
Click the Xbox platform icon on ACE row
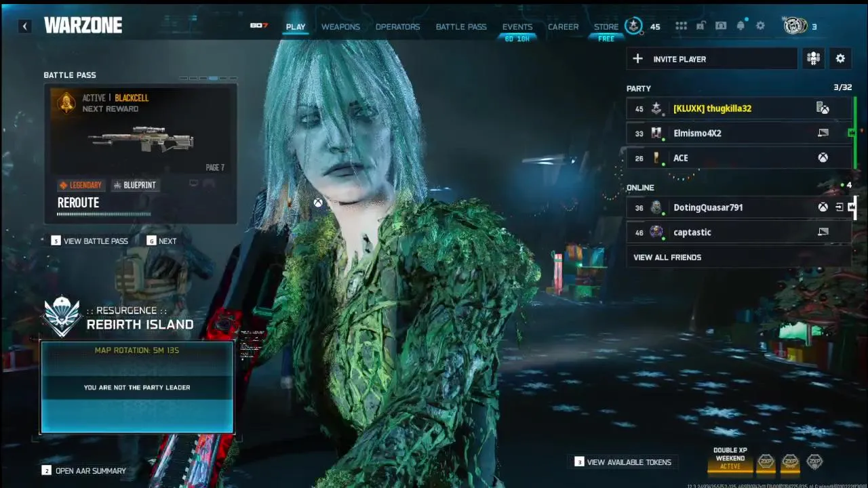point(823,158)
